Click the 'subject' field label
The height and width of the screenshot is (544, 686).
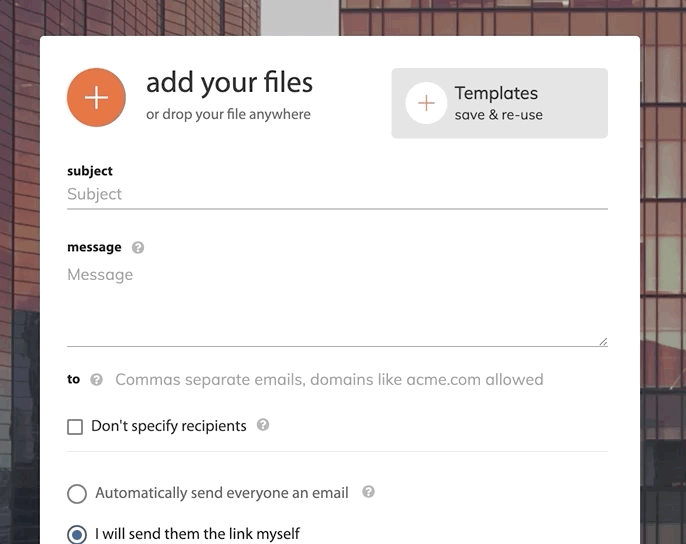tap(90, 171)
